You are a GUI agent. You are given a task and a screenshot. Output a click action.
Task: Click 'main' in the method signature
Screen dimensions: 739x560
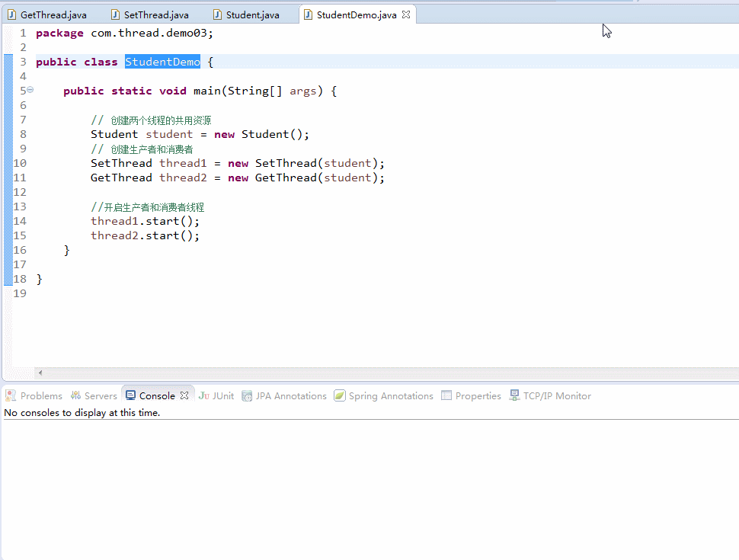[x=207, y=91]
